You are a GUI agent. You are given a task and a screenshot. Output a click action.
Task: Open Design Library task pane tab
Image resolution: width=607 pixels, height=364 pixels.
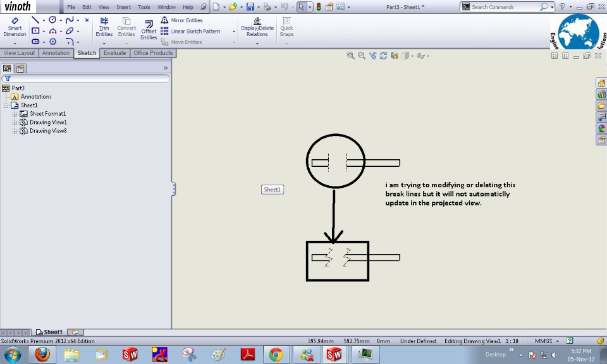coord(601,94)
